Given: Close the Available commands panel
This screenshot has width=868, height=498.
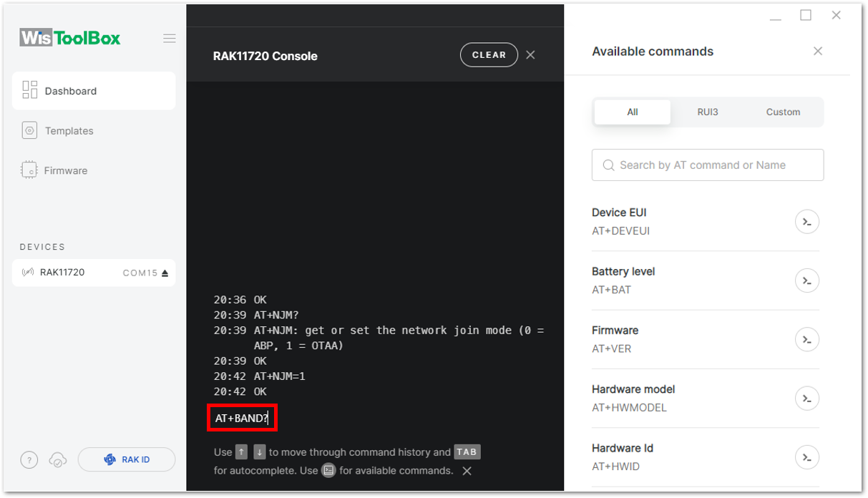Looking at the screenshot, I should coord(818,51).
